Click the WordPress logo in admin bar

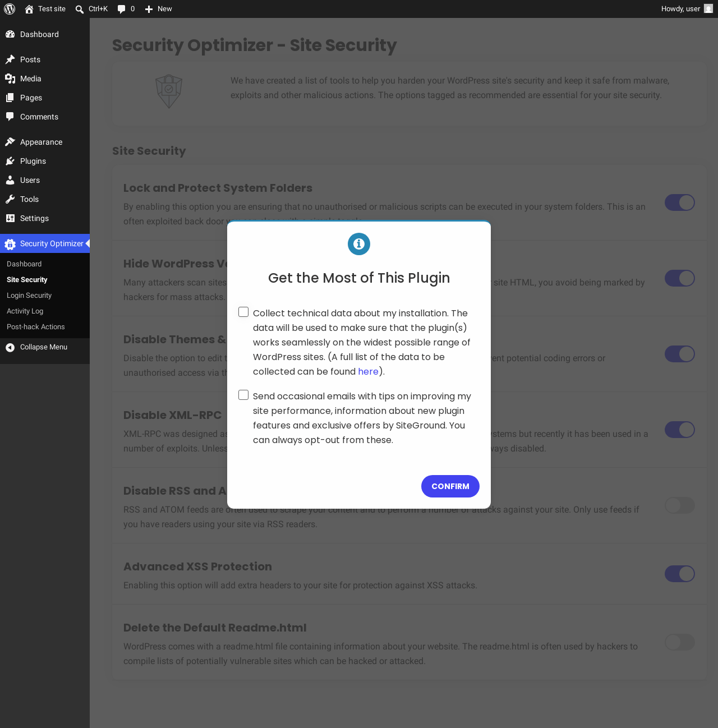(x=10, y=9)
